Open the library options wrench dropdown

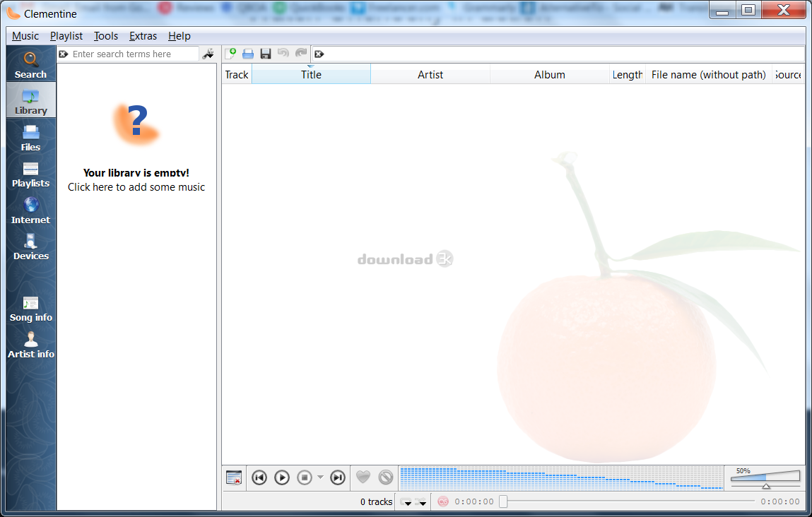point(208,54)
